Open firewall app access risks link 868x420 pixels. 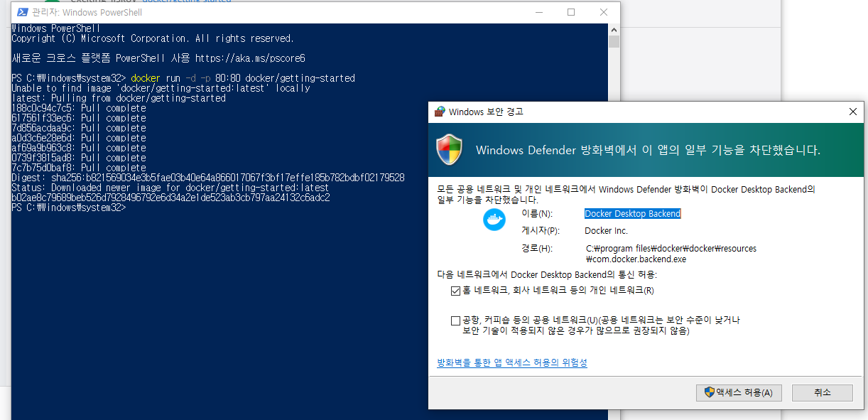pos(512,363)
